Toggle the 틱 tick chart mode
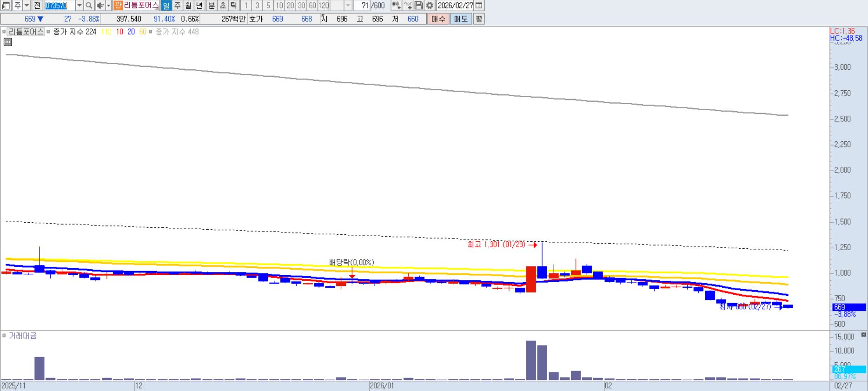 (234, 6)
